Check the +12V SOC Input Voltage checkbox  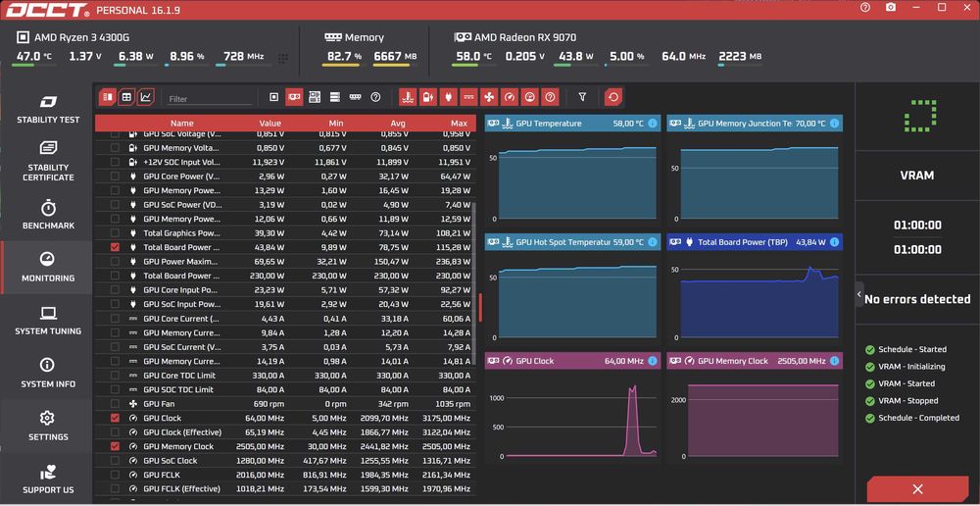click(x=115, y=162)
